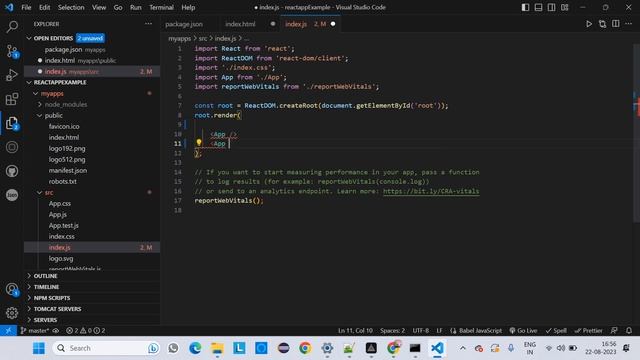This screenshot has width=640, height=360.
Task: Toggle Spell checker in status bar
Action: [556, 331]
